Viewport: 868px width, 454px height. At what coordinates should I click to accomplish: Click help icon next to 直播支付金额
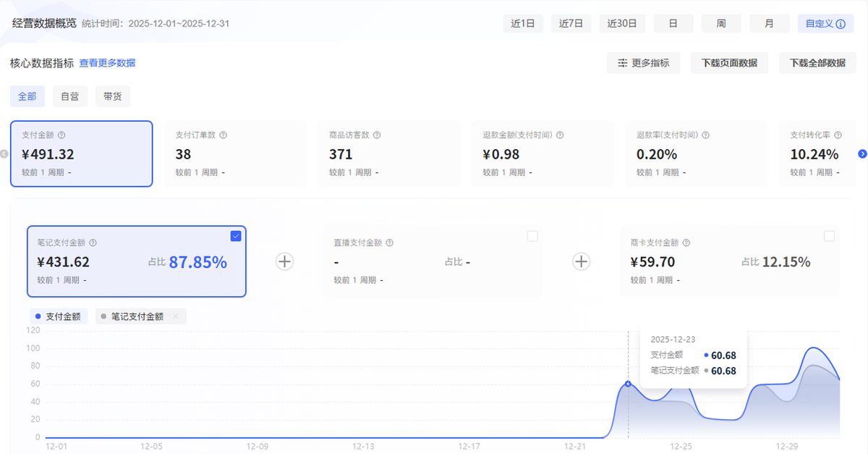coord(389,243)
